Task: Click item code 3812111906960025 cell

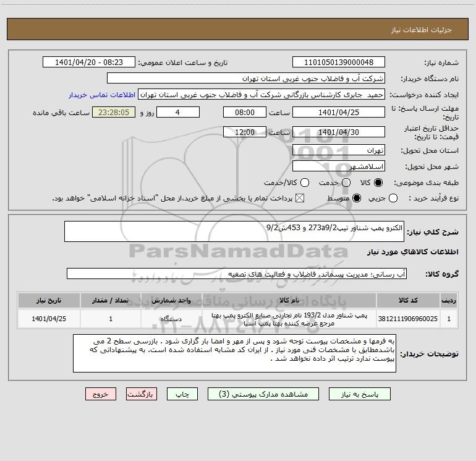Action: coord(408,319)
